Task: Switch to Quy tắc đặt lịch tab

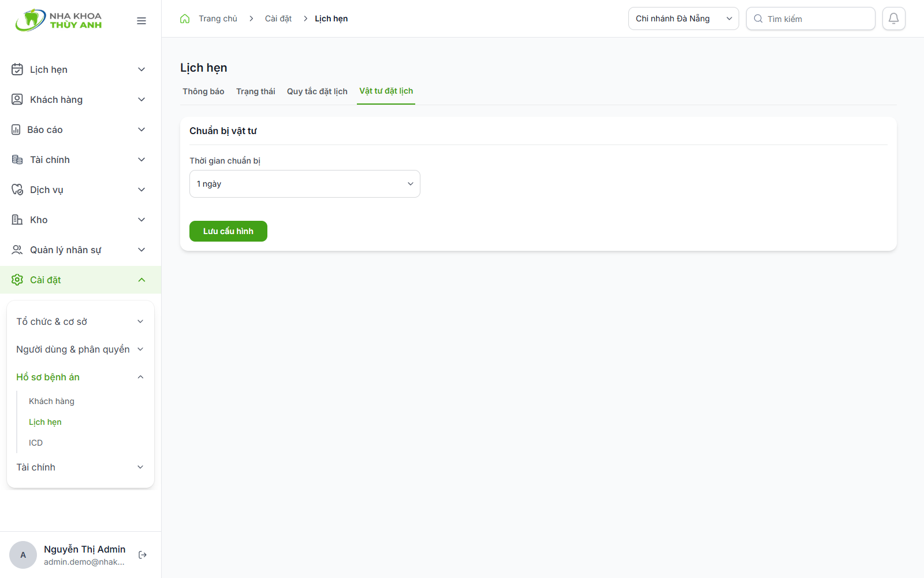Action: (x=317, y=91)
